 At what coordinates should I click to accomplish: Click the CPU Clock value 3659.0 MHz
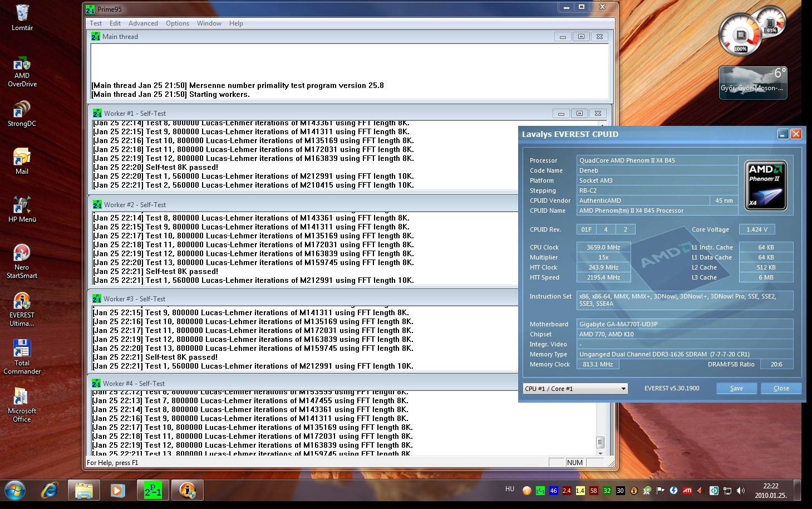pyautogui.click(x=603, y=247)
